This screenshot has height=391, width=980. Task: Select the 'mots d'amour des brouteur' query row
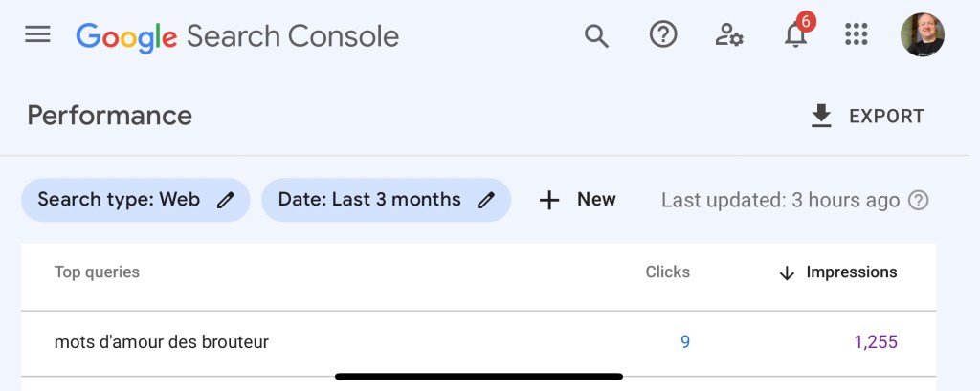pos(162,341)
